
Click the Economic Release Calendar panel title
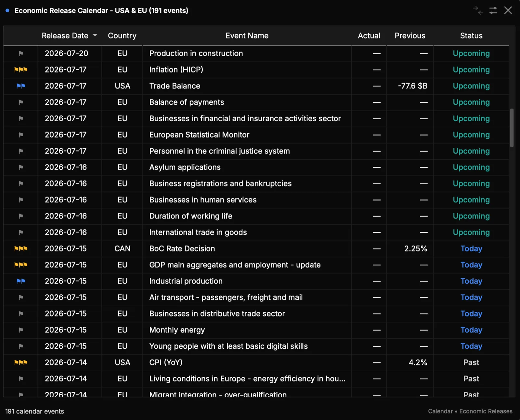pos(101,10)
